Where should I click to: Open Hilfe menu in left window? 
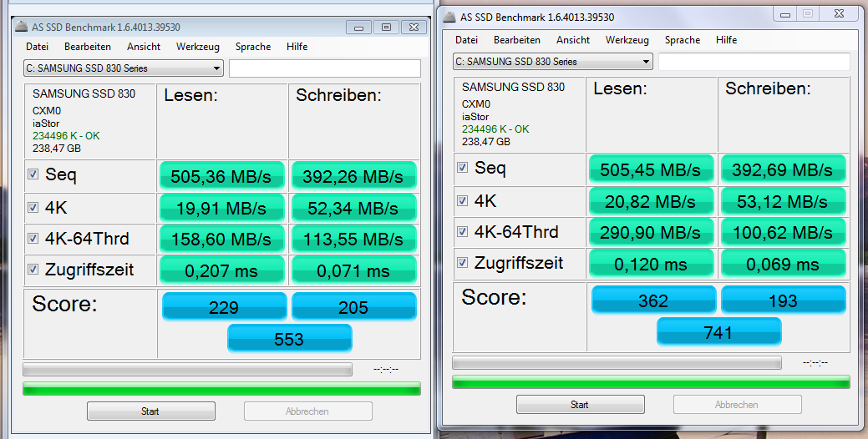tap(297, 47)
